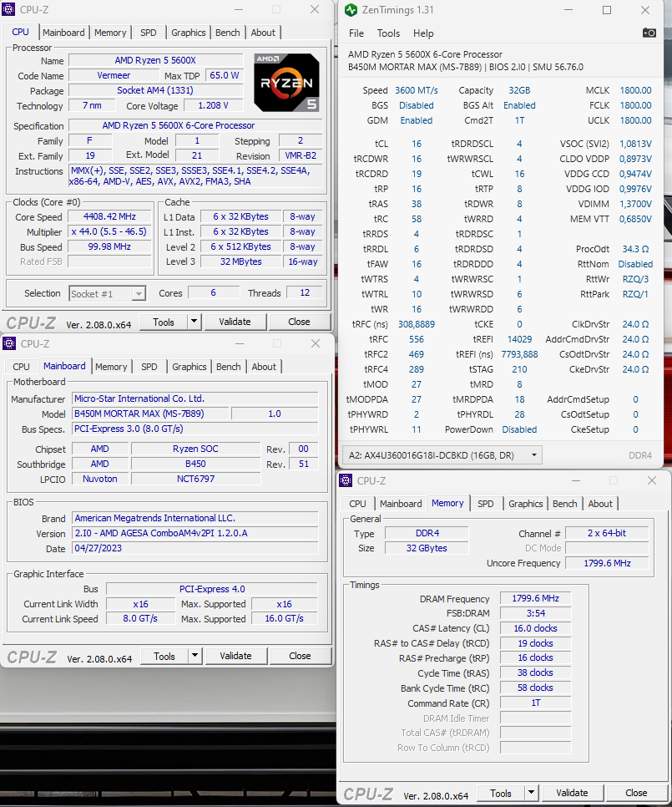
Task: Open Tools dropdown arrow in Mainboard CPU-Z window
Action: (195, 656)
